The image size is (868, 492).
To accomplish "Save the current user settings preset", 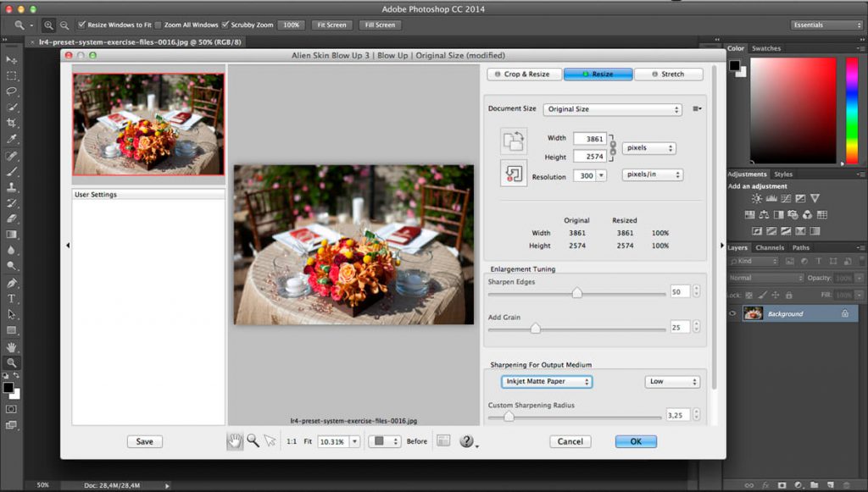I will point(144,441).
